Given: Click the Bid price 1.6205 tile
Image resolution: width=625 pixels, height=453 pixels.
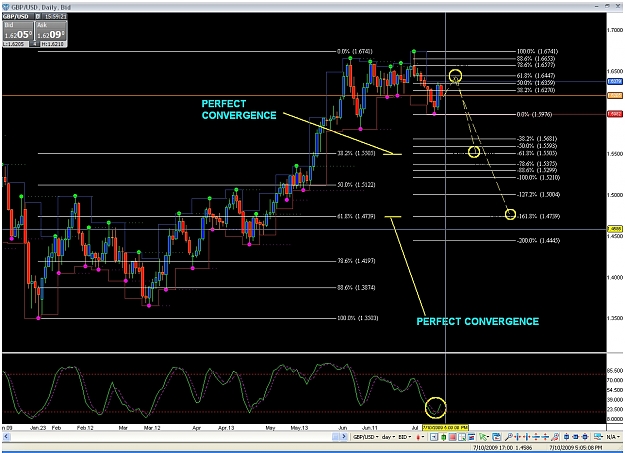Looking at the screenshot, I should tap(18, 31).
